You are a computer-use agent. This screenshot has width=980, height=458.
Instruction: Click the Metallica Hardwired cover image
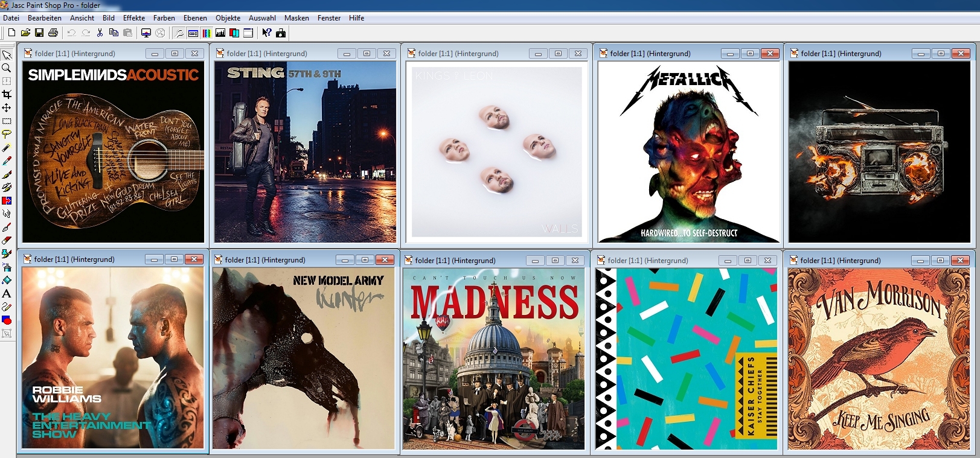(x=689, y=152)
